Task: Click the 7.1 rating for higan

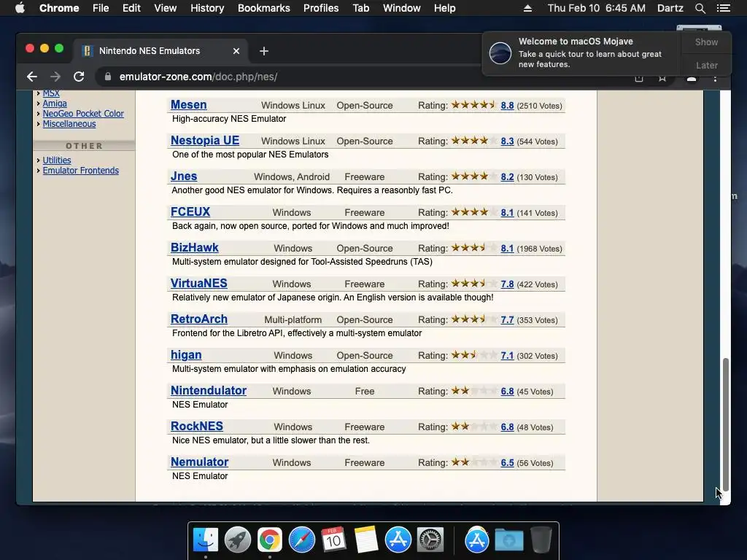Action: (508, 356)
